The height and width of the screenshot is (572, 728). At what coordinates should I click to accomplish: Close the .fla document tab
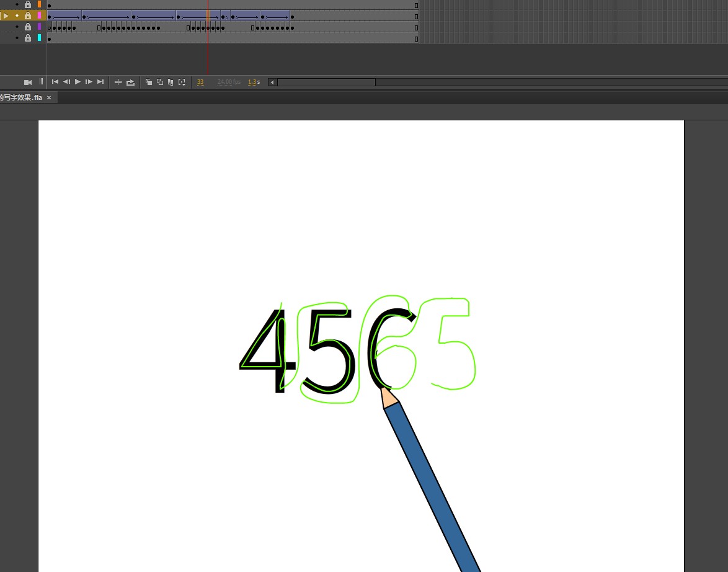pos(49,98)
